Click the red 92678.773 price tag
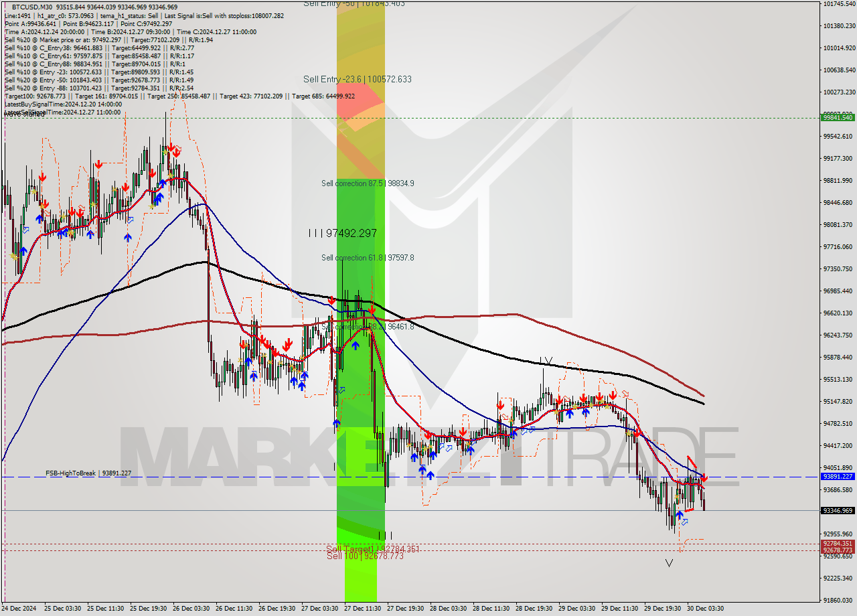This screenshot has width=857, height=616. click(x=838, y=550)
